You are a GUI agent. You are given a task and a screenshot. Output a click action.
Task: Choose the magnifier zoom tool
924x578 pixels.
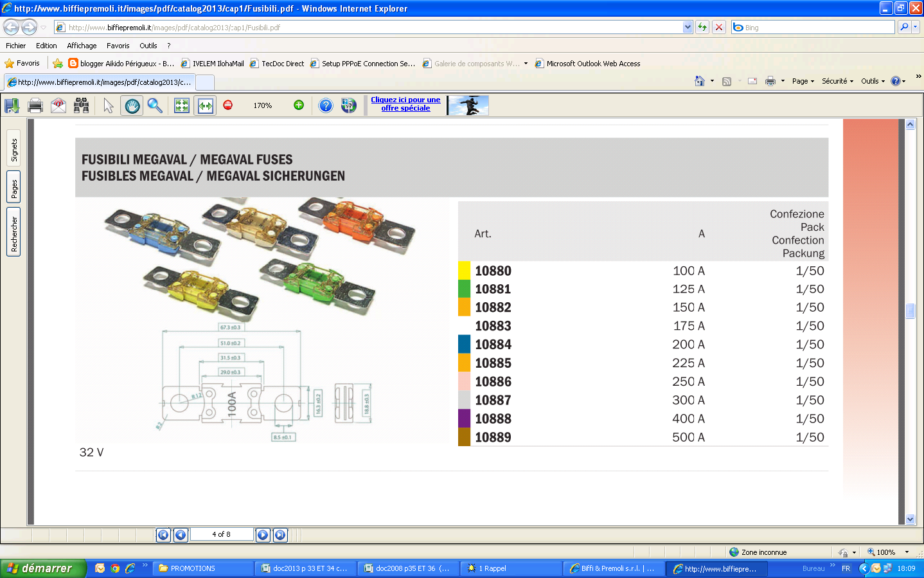pyautogui.click(x=155, y=105)
